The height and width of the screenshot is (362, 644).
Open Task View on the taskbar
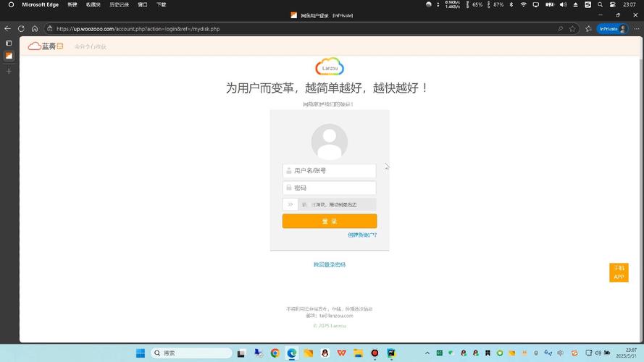coord(241,353)
